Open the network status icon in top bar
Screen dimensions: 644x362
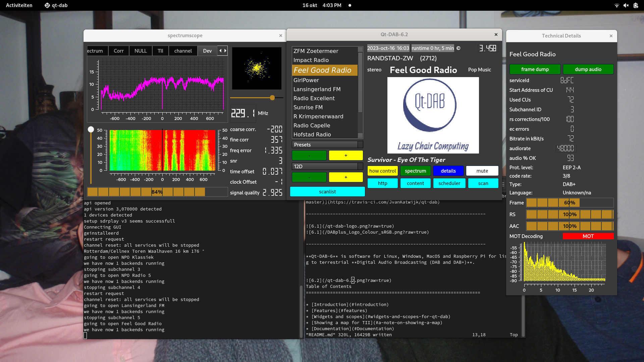point(616,5)
